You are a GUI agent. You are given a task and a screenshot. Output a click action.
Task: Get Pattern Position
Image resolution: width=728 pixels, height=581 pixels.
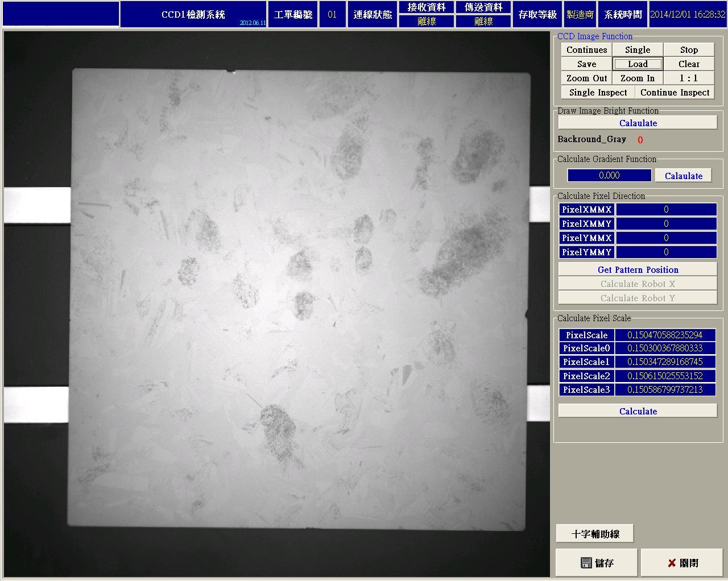[x=638, y=269]
